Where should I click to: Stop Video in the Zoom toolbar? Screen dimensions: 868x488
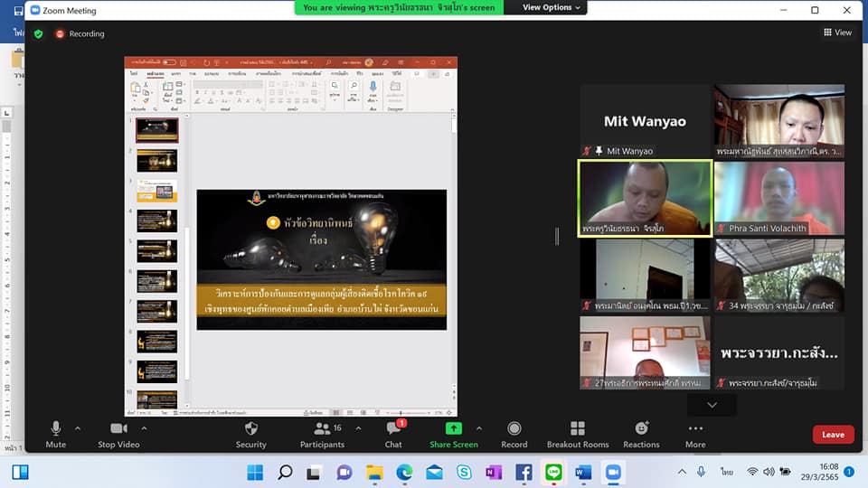click(x=118, y=435)
